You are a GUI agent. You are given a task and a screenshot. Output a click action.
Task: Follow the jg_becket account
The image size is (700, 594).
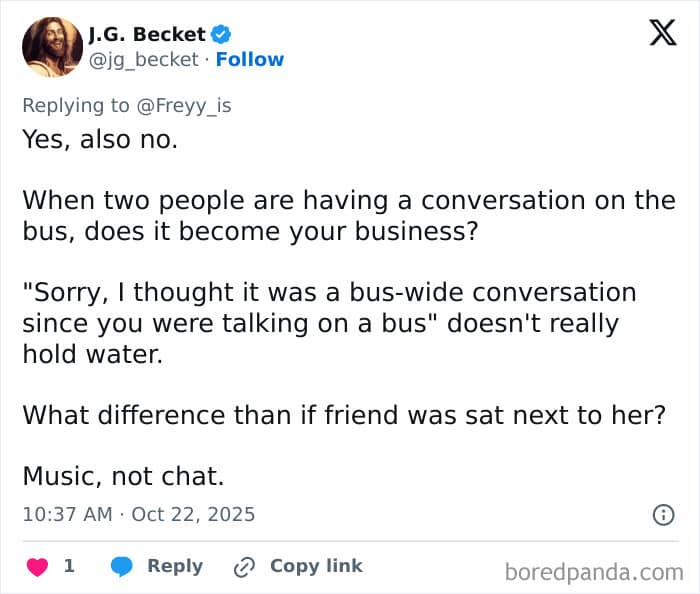[x=250, y=60]
